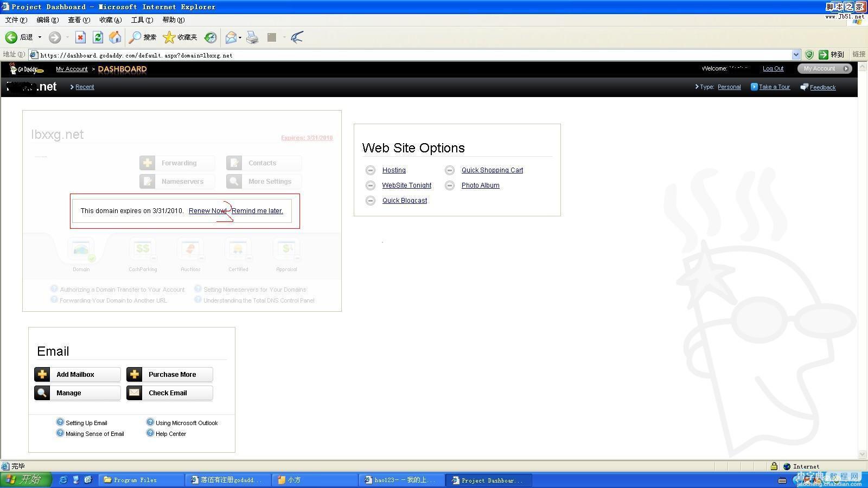Toggle the circle icon next to WebSite Tonight
This screenshot has height=488, width=868.
coord(371,185)
